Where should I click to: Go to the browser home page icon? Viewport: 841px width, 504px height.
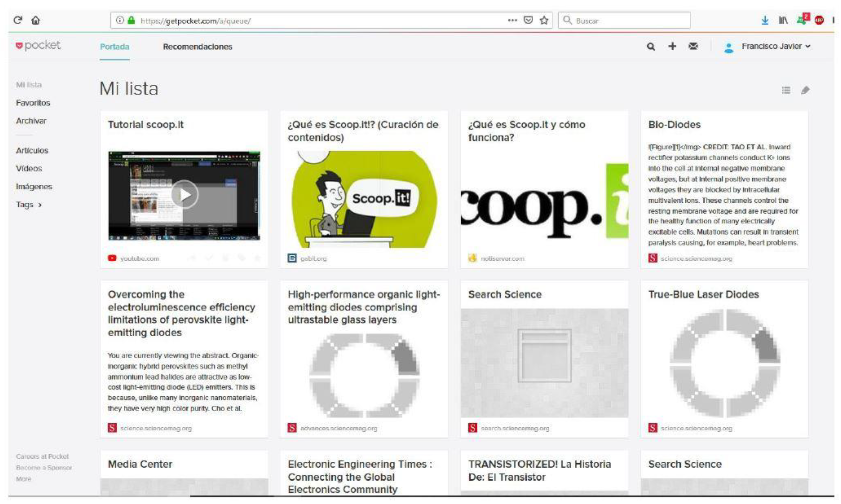pos(36,20)
